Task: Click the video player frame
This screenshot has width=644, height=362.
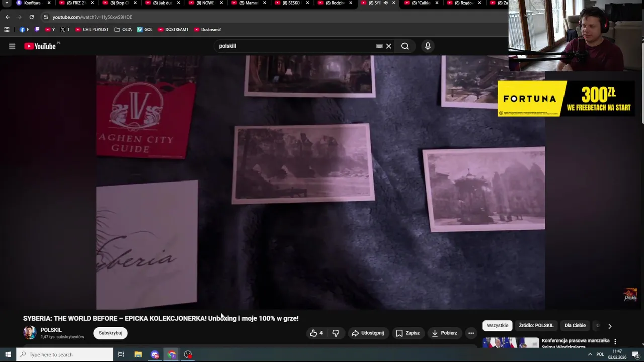Action: pos(320,183)
